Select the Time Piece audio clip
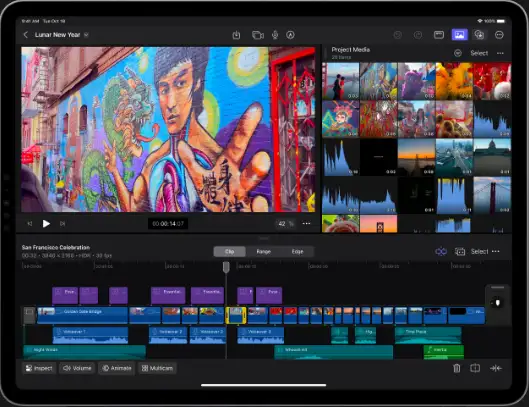The height and width of the screenshot is (407, 529). point(428,335)
